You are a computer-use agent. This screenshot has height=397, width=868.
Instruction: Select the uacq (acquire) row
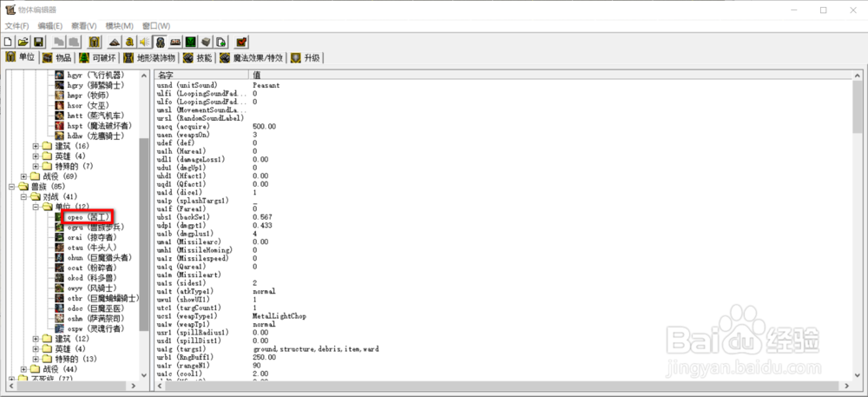[503, 126]
